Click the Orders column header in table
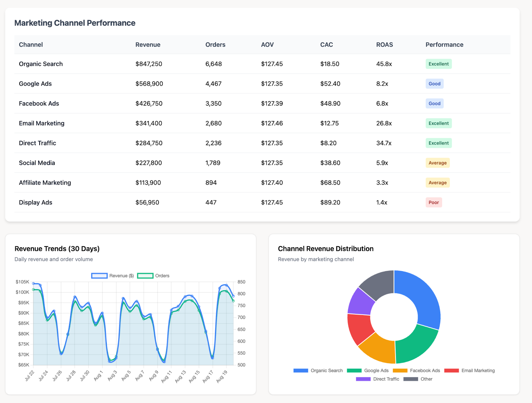 [215, 45]
